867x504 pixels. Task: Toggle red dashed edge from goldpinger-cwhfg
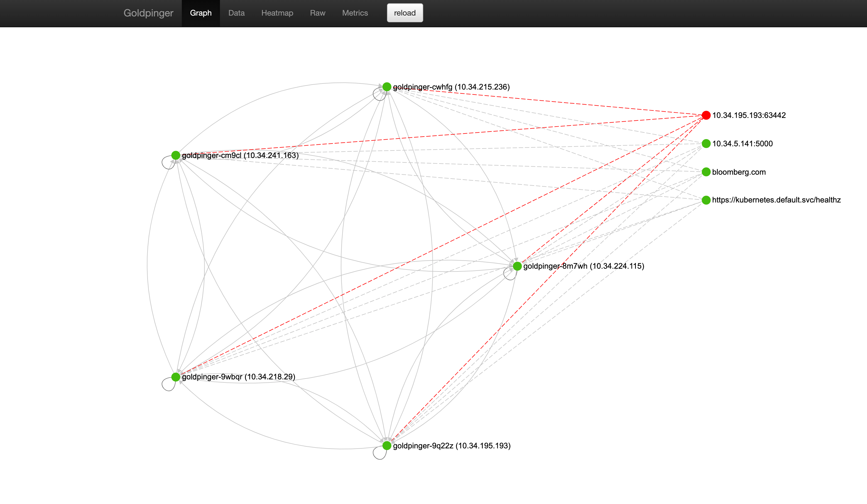click(387, 87)
